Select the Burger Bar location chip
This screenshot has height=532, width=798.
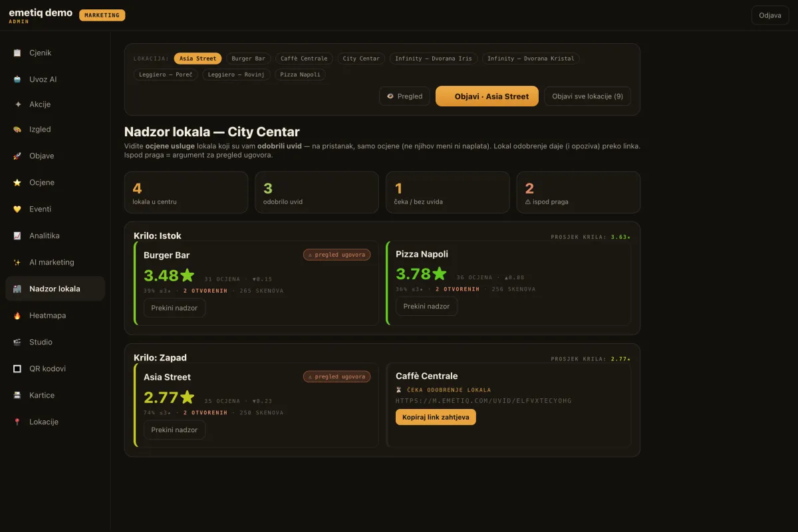coord(248,59)
